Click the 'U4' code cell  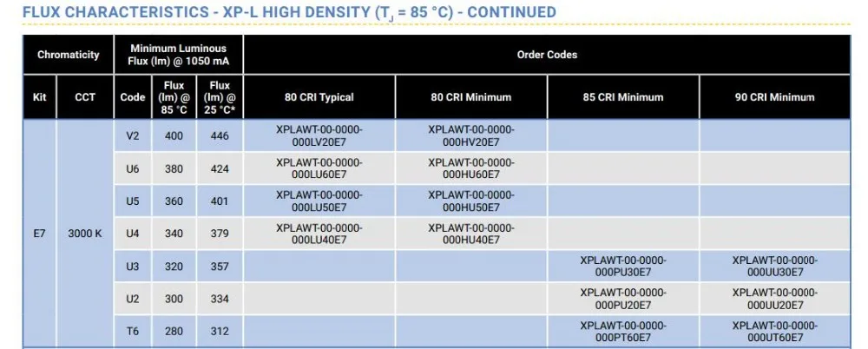[x=133, y=234]
